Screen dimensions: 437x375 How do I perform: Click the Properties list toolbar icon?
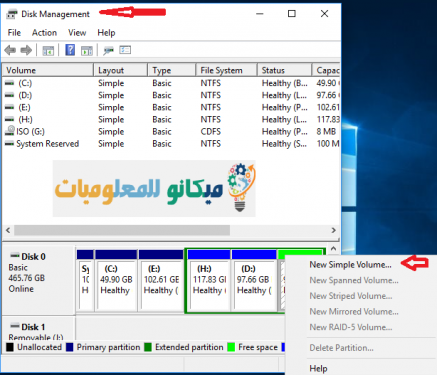(125, 50)
